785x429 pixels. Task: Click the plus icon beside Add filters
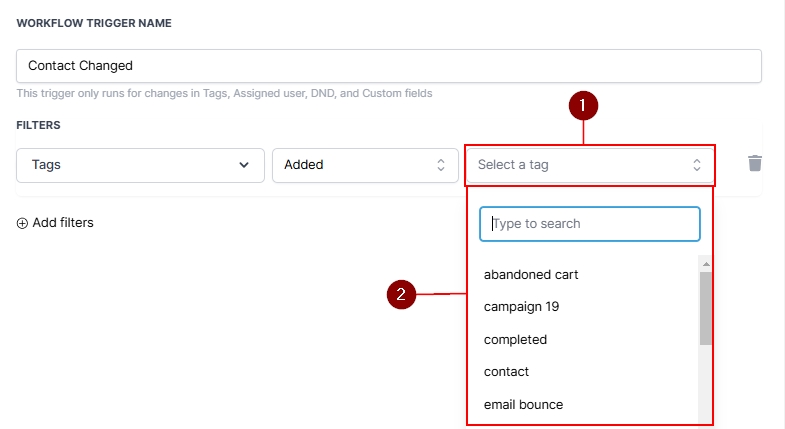[23, 223]
